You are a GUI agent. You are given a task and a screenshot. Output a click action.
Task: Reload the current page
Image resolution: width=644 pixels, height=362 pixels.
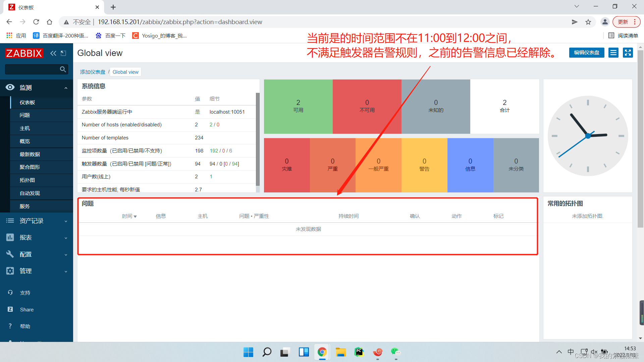[x=36, y=22]
